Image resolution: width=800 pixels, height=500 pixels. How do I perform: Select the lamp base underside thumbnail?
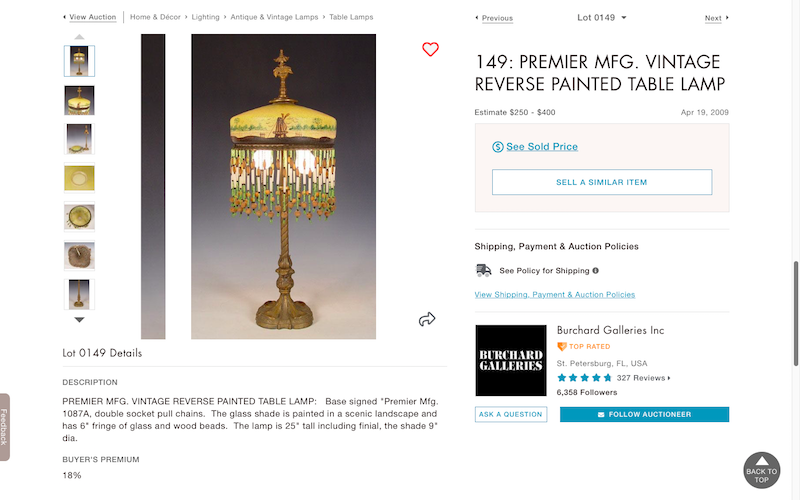point(79,255)
